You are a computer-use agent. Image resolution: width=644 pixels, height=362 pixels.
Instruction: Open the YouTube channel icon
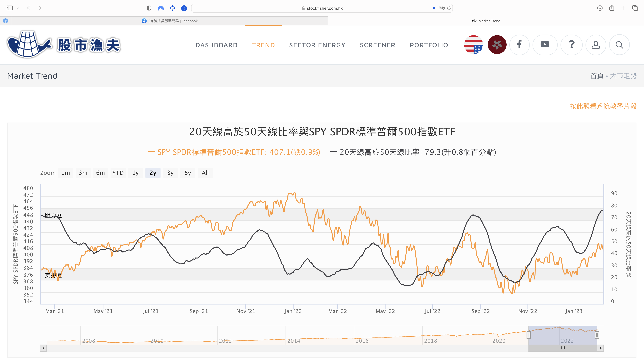[545, 45]
